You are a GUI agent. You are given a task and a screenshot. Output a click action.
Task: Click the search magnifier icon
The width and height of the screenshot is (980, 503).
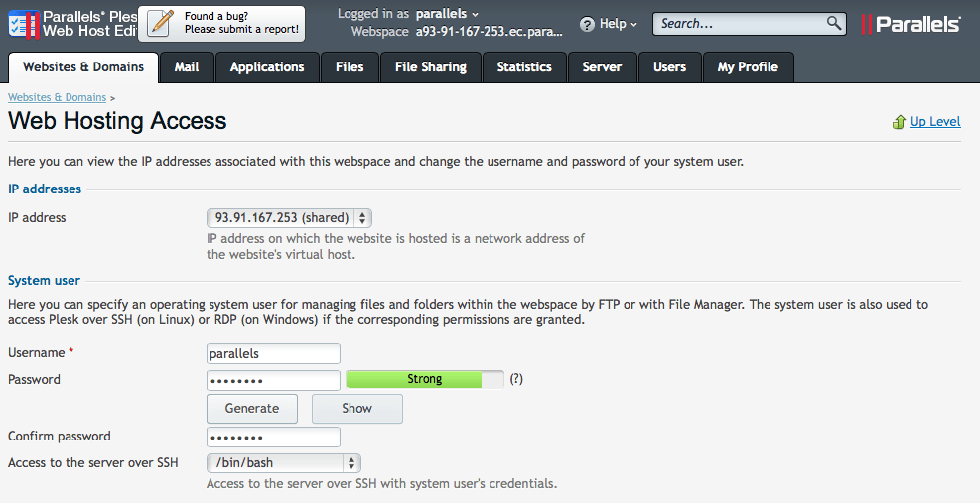pos(834,23)
